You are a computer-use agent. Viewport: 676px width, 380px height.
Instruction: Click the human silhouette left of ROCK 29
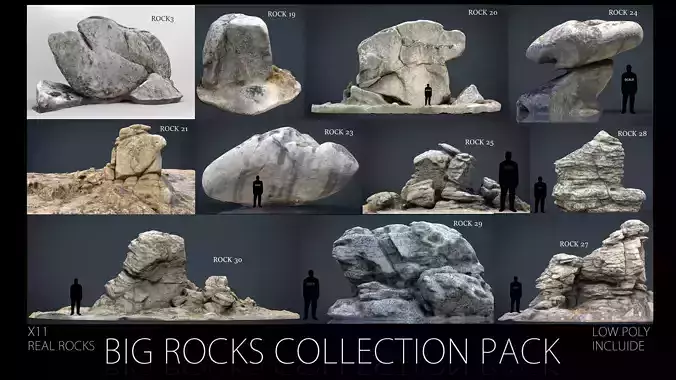[311, 295]
